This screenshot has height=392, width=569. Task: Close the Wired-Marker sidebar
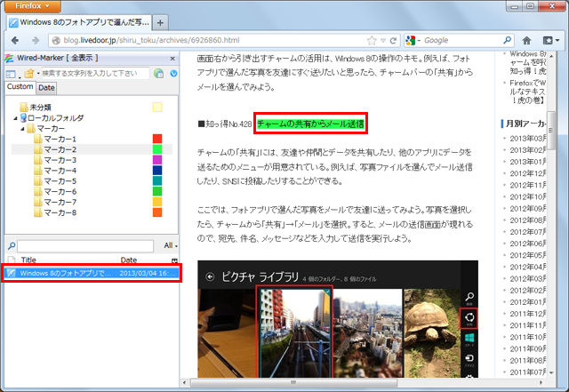click(172, 59)
